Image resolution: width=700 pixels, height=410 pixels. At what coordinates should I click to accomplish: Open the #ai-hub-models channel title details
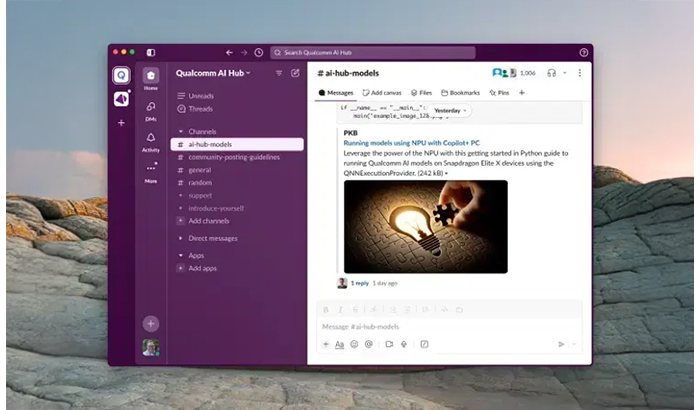point(348,73)
